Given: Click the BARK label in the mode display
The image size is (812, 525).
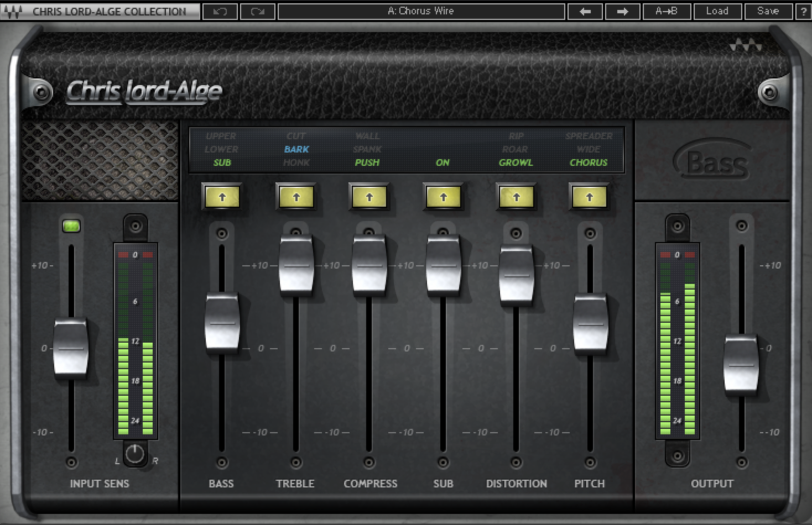Looking at the screenshot, I should coord(296,149).
